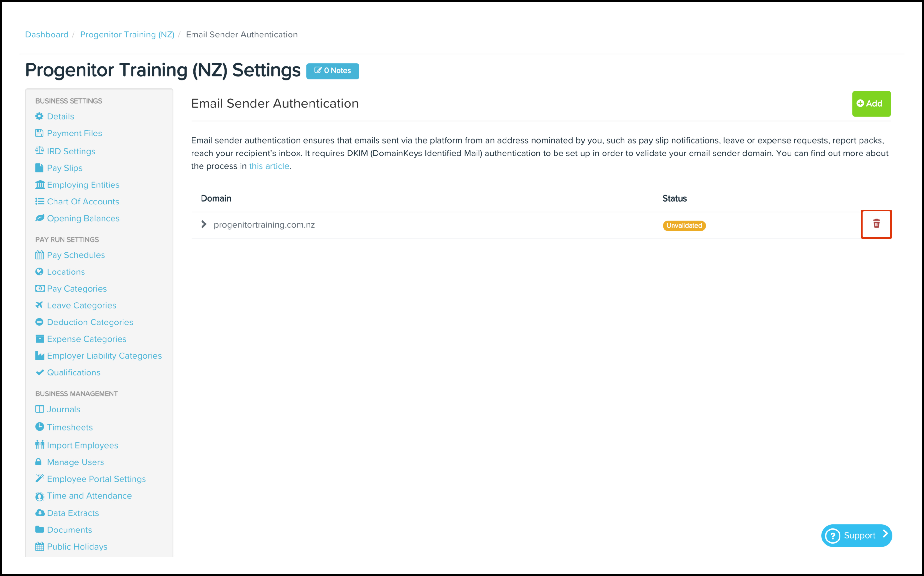
Task: Click the IRD Settings scales icon
Action: coord(40,151)
